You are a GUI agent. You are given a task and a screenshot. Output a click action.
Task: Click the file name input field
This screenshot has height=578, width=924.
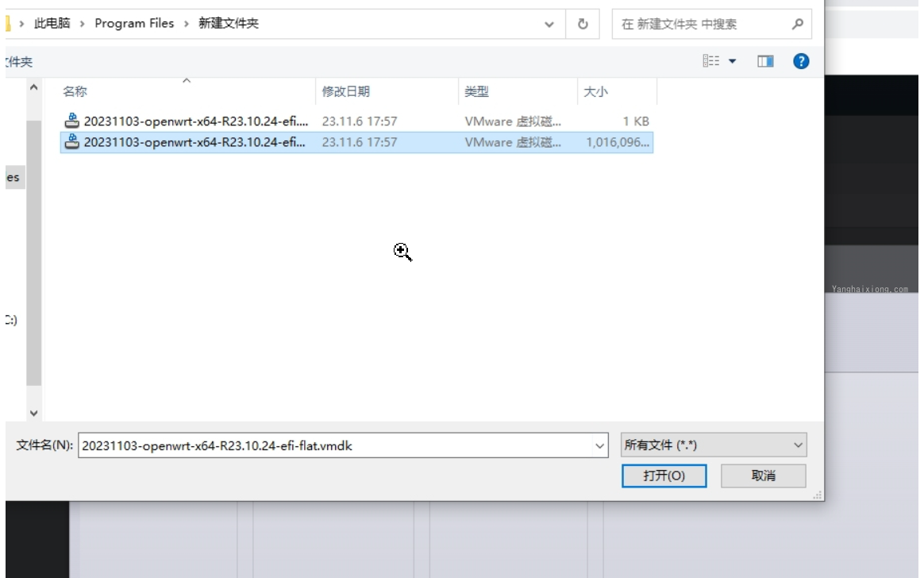pos(335,445)
